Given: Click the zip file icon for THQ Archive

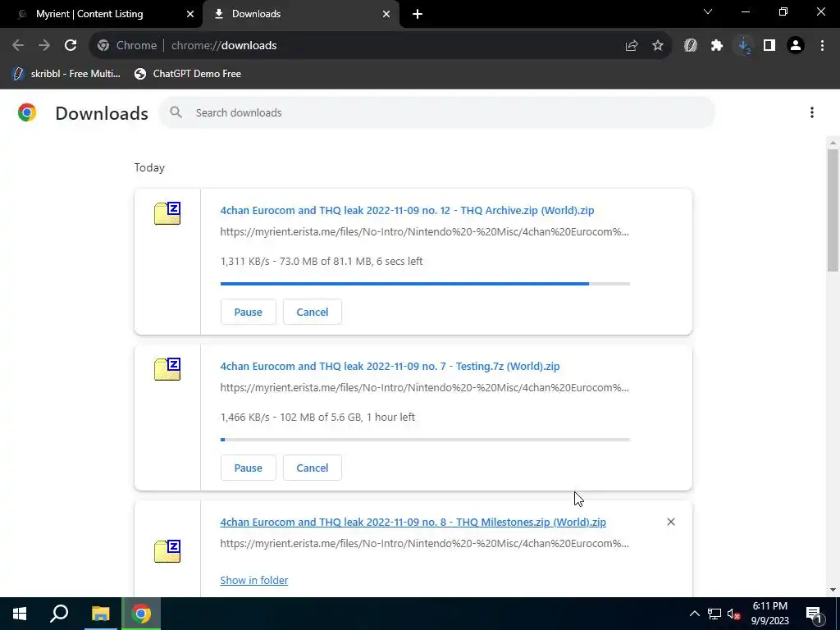Looking at the screenshot, I should (167, 213).
